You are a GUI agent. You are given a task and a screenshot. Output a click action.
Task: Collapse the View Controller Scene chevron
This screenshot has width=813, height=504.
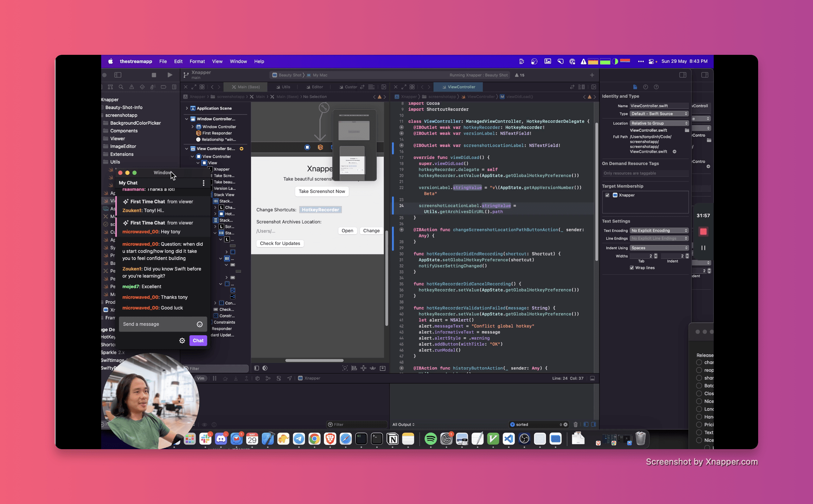187,149
